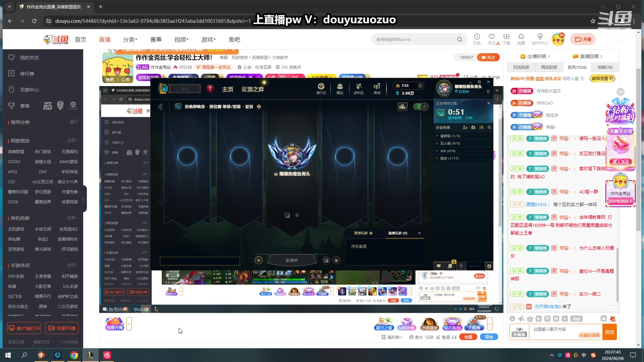Open the 主页 tab in League client
This screenshot has height=362, width=644.
click(227, 89)
